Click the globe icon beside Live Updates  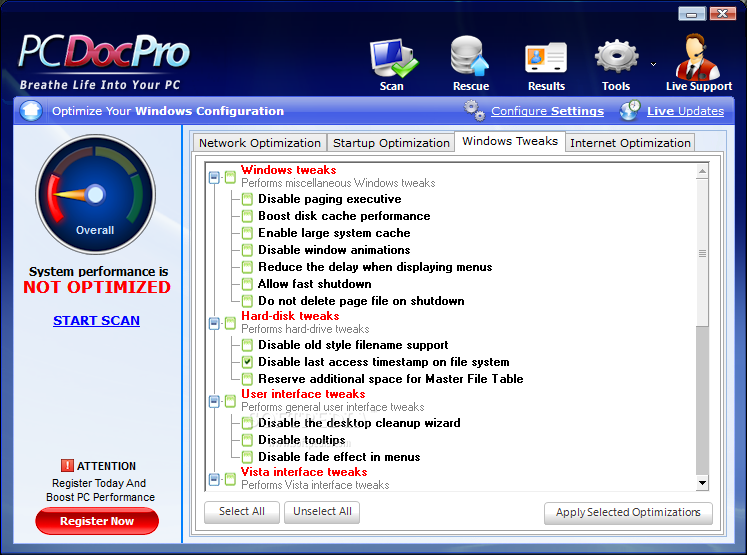[630, 111]
